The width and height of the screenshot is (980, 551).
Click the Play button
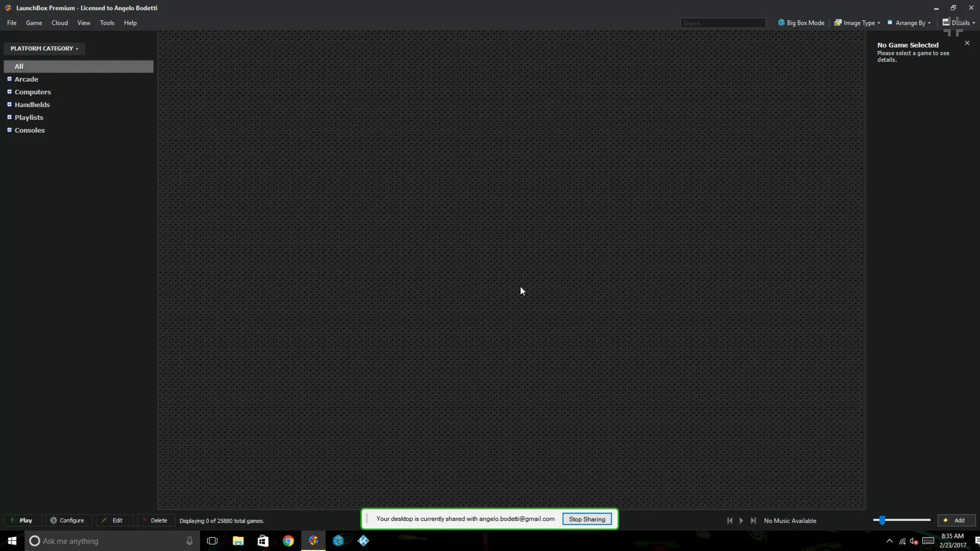[x=23, y=520]
